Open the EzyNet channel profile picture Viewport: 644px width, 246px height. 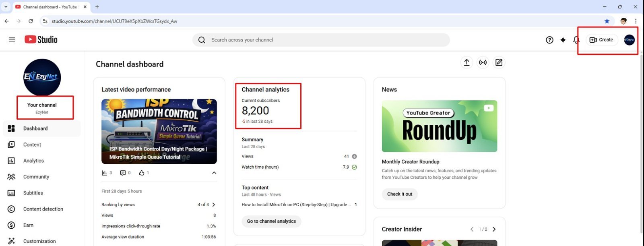[x=42, y=77]
